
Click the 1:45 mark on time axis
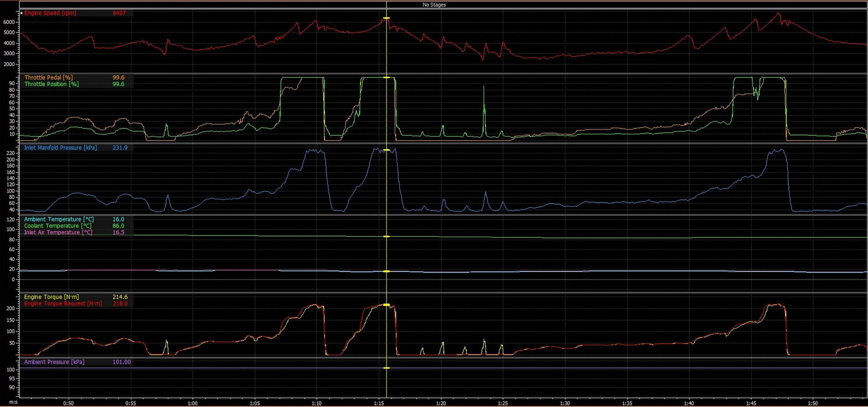[x=751, y=402]
